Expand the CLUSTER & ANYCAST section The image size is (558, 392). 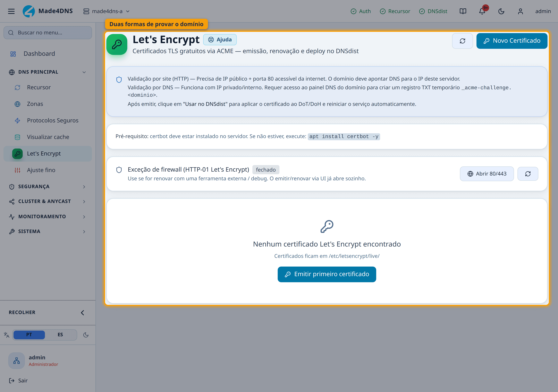pos(48,201)
